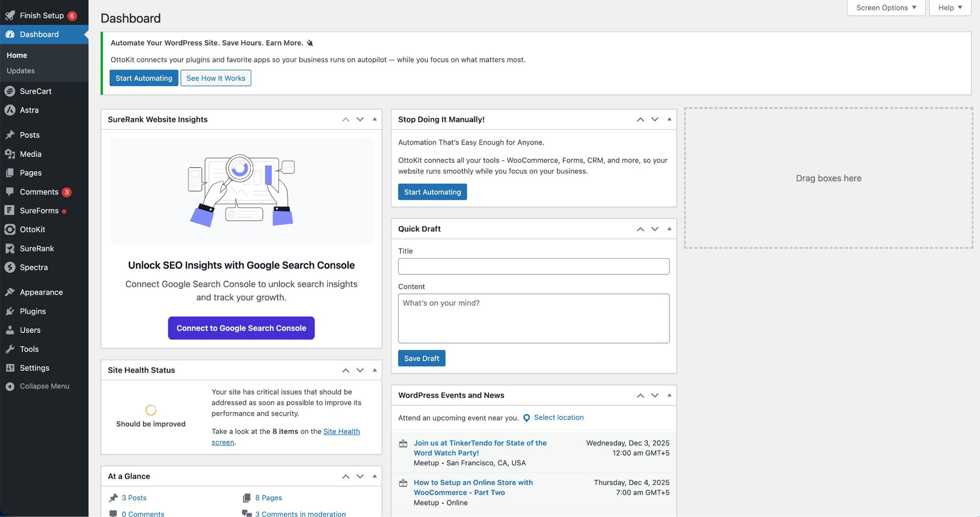
Task: Select the Spectra icon in the sidebar
Action: [11, 267]
